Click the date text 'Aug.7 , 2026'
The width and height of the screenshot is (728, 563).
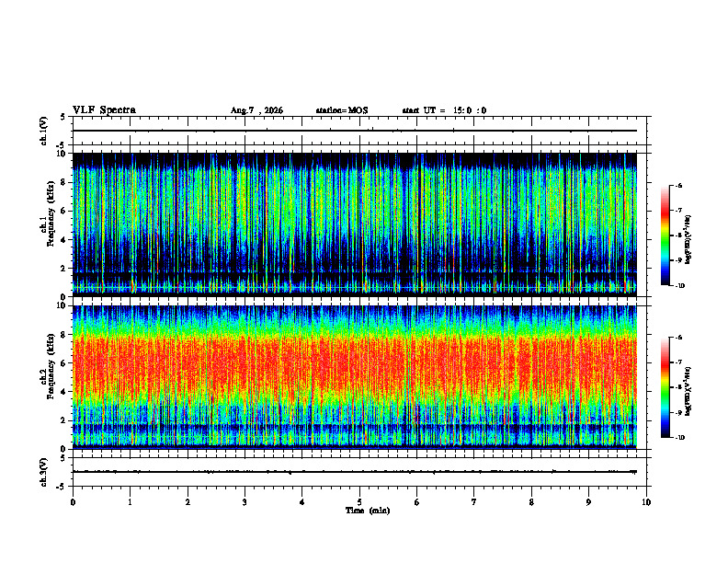pos(256,110)
